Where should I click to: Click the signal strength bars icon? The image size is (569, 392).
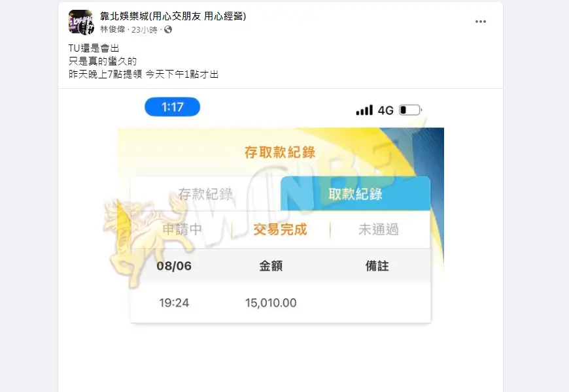[x=364, y=110]
